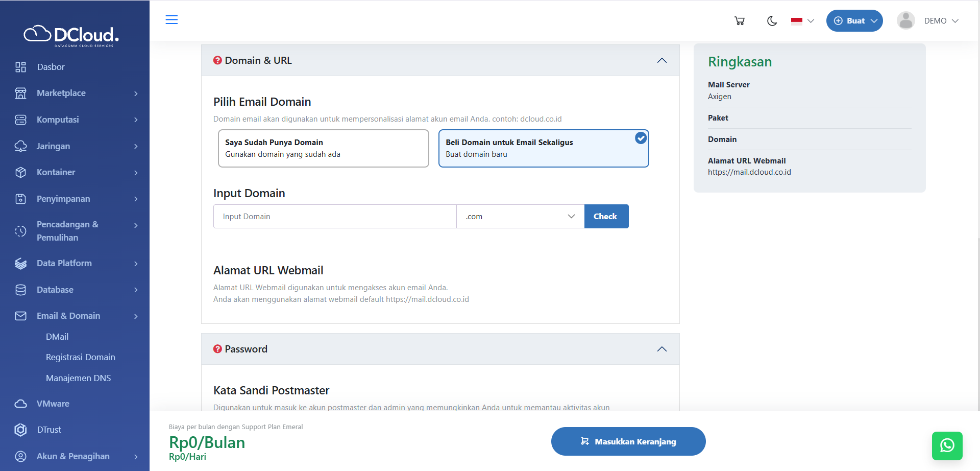Click the DEMO user avatar
Viewport: 980px width, 471px height.
(905, 21)
